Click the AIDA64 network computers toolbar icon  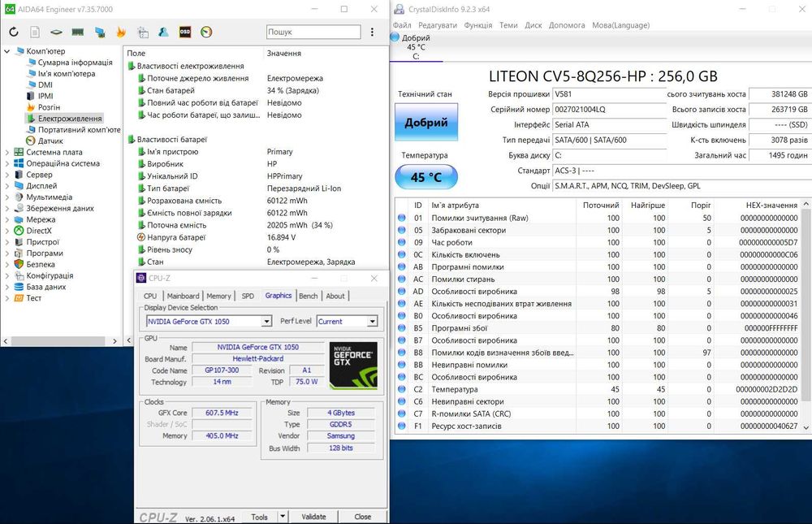coord(100,32)
